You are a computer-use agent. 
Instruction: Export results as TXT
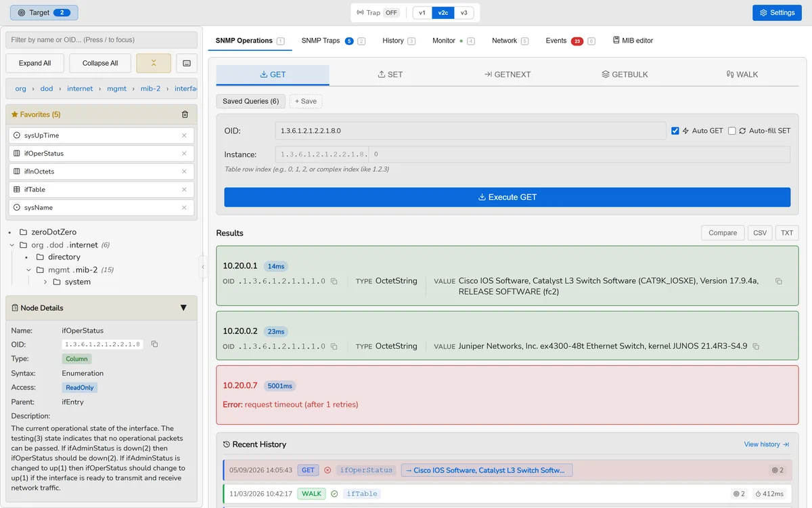click(x=787, y=233)
